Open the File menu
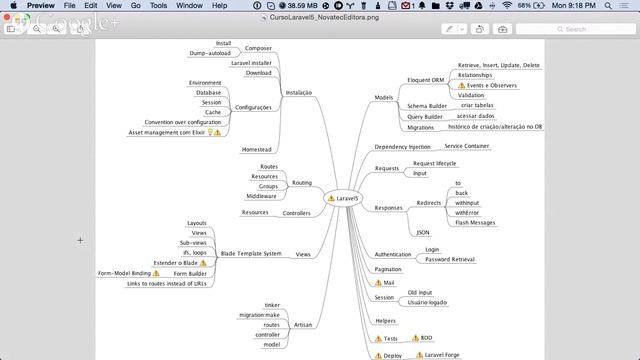 pyautogui.click(x=69, y=6)
